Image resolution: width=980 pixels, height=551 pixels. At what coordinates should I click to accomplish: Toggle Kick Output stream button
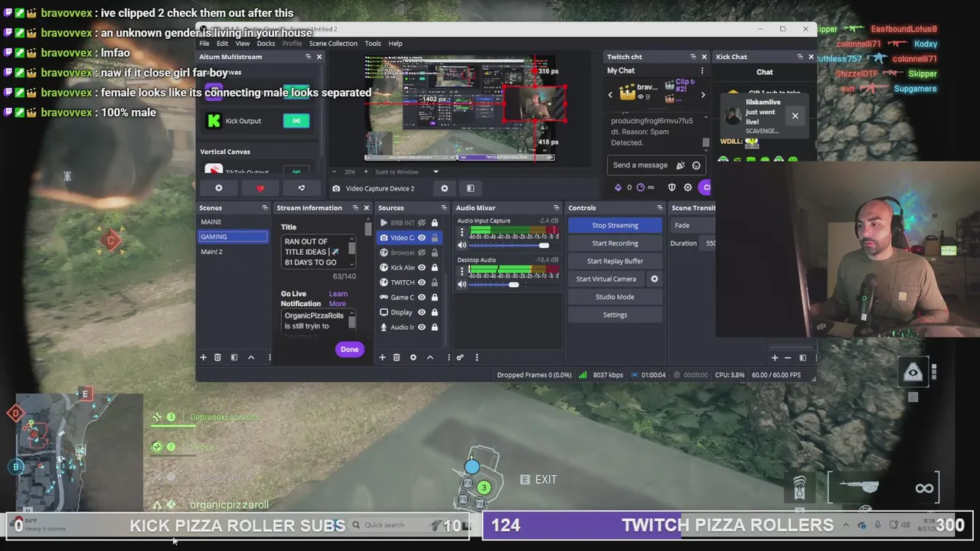pos(296,121)
